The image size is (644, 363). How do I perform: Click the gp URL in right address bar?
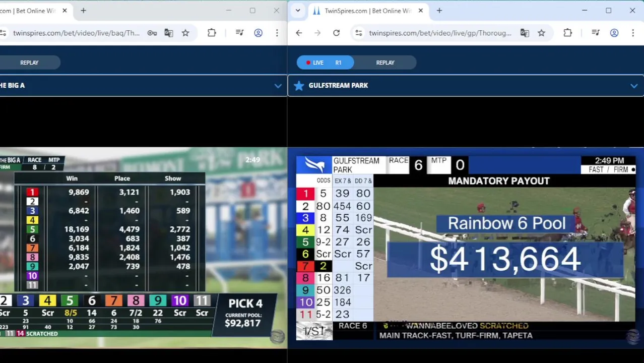[440, 33]
